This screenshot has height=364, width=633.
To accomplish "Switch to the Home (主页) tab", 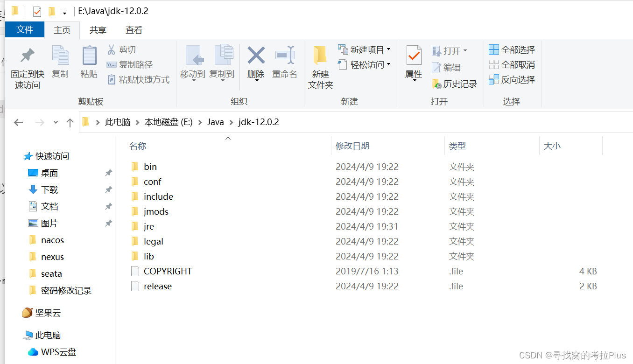I will [62, 30].
